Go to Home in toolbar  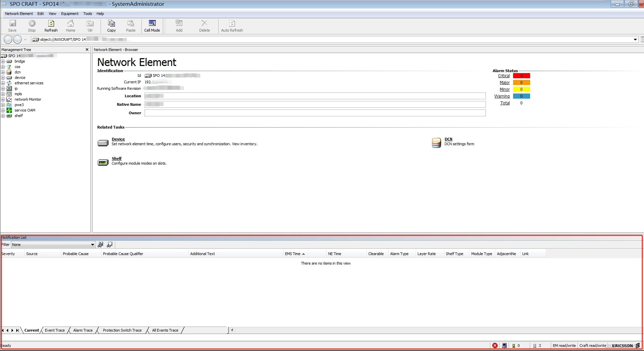(x=70, y=26)
